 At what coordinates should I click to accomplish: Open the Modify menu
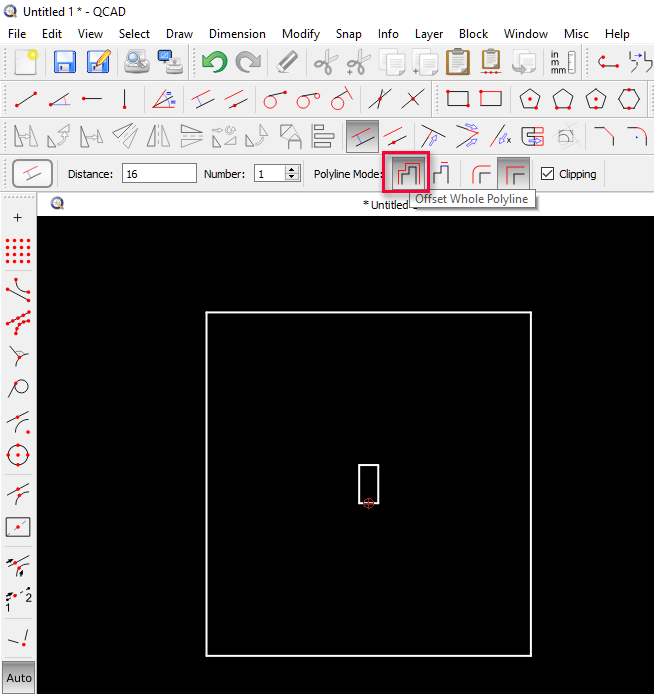(x=301, y=34)
